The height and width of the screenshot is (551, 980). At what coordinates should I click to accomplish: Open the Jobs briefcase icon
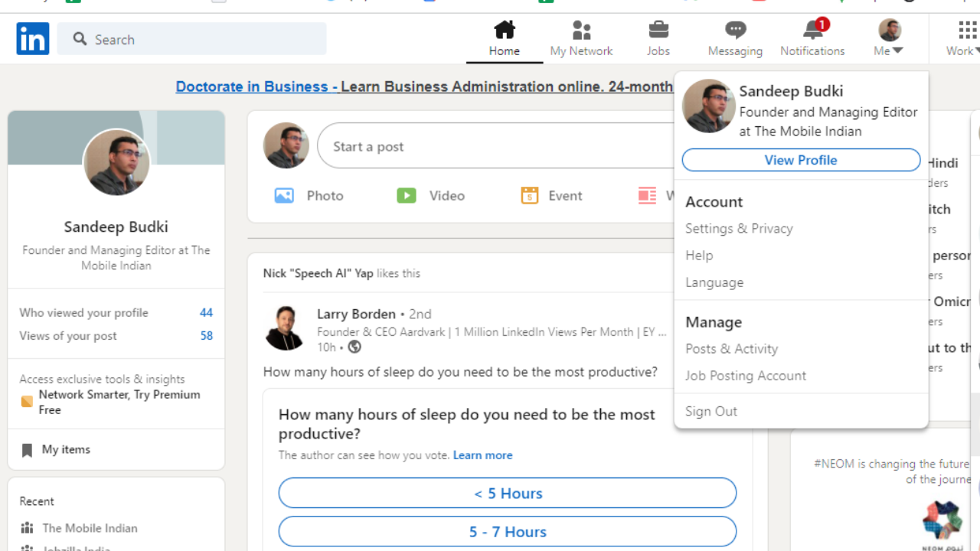(658, 30)
